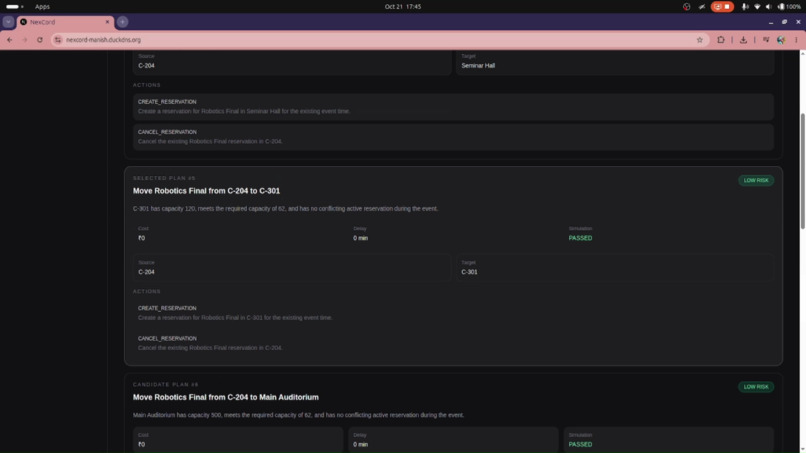Image resolution: width=806 pixels, height=453 pixels.
Task: Click the circular tray icon beside recorder
Action: [x=686, y=7]
